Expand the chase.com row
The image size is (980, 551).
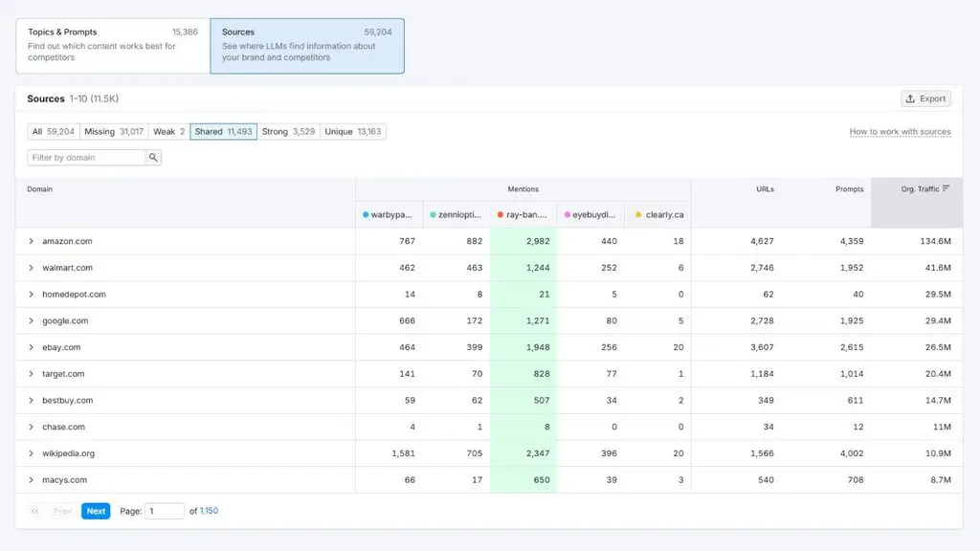(x=31, y=427)
